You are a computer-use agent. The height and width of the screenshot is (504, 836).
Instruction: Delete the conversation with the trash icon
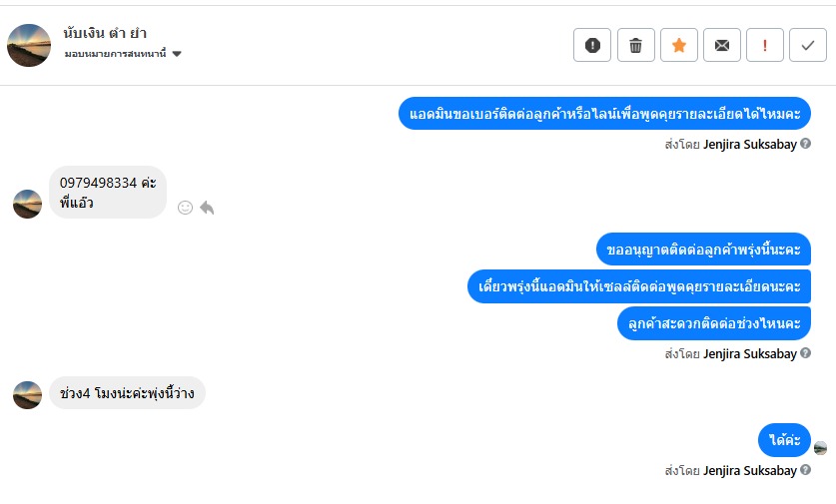[x=636, y=45]
